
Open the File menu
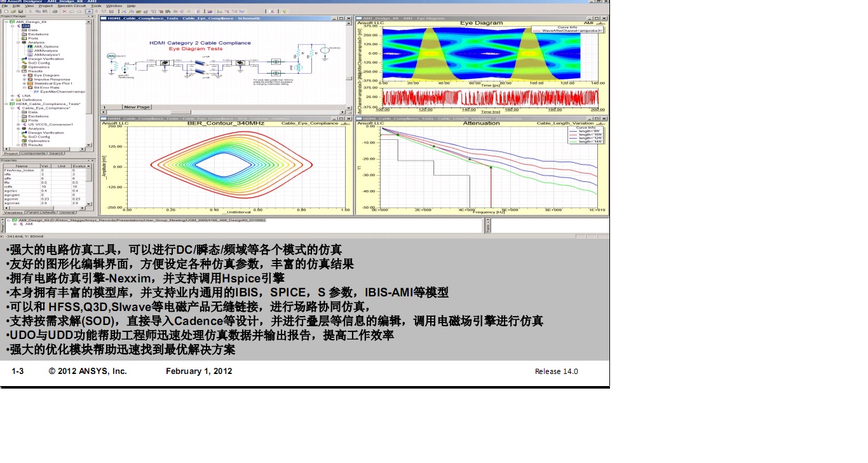(x=4, y=6)
